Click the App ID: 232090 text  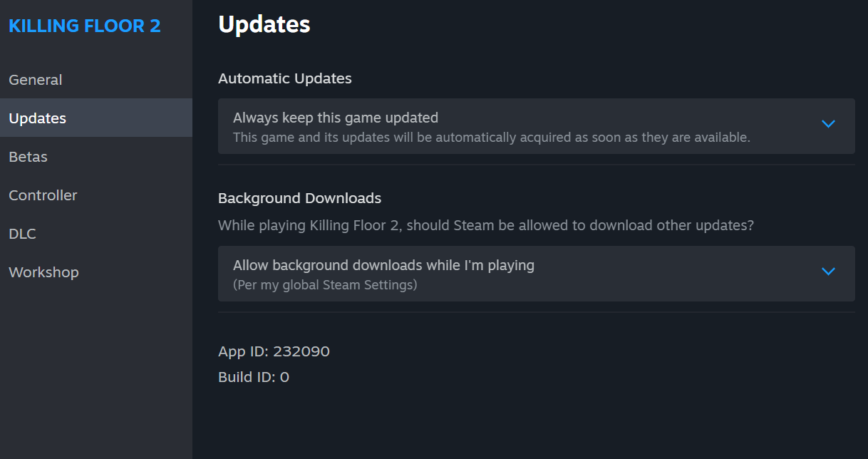[274, 351]
